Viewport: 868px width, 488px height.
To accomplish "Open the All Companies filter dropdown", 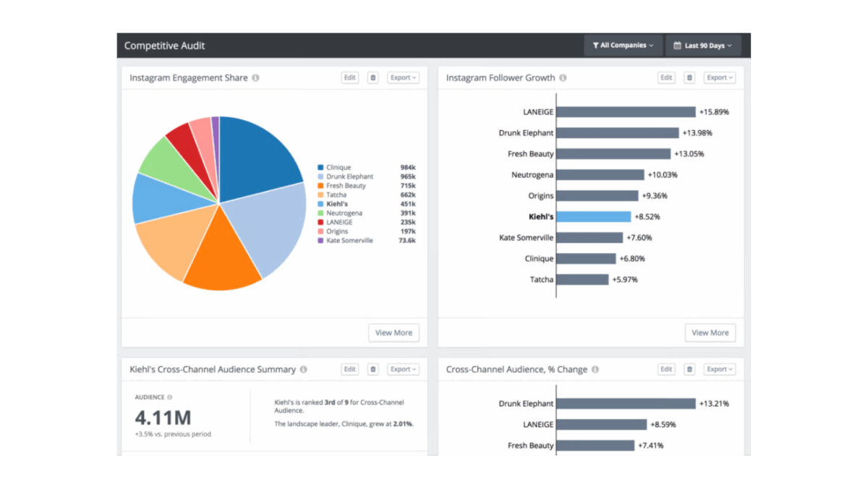I will [623, 45].
